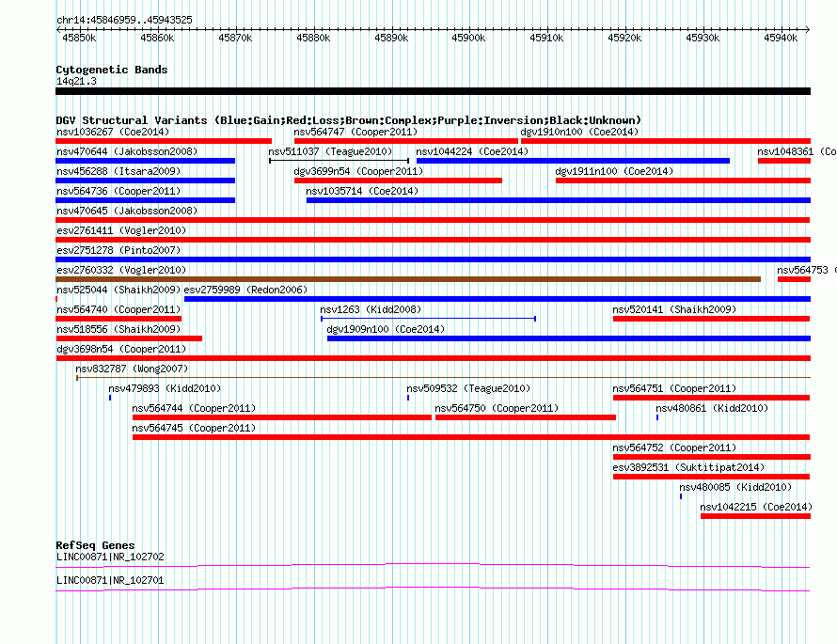Open nsv1044224 (Coe2014) gain variant
The image size is (837, 644).
573,161
